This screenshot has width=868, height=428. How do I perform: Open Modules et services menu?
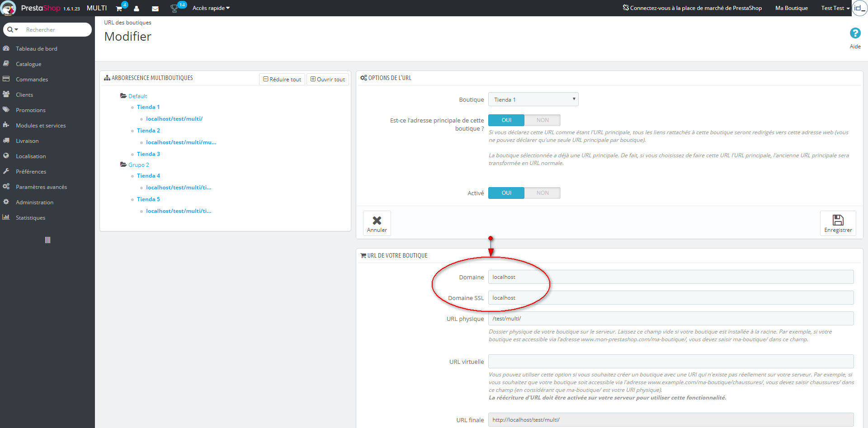pyautogui.click(x=41, y=125)
